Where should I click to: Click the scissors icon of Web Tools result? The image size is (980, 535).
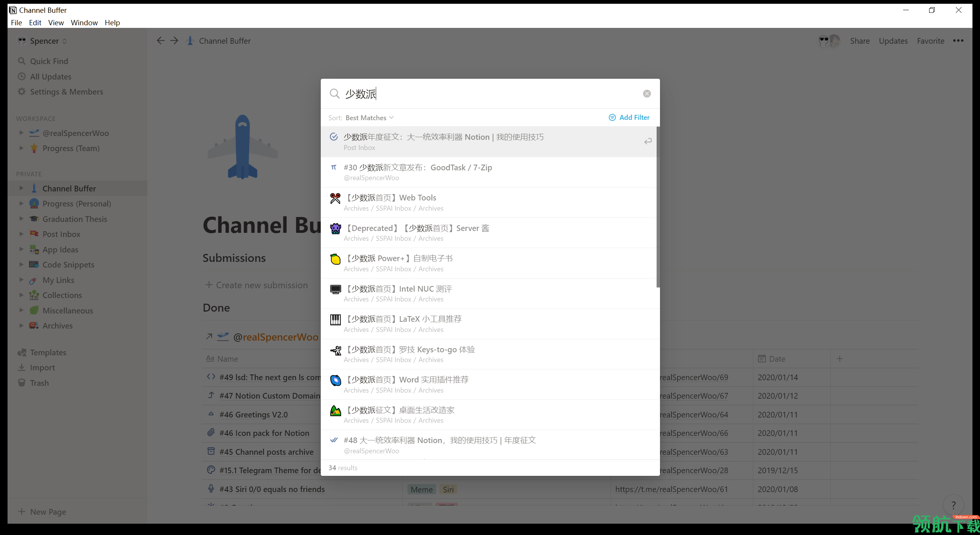tap(335, 198)
